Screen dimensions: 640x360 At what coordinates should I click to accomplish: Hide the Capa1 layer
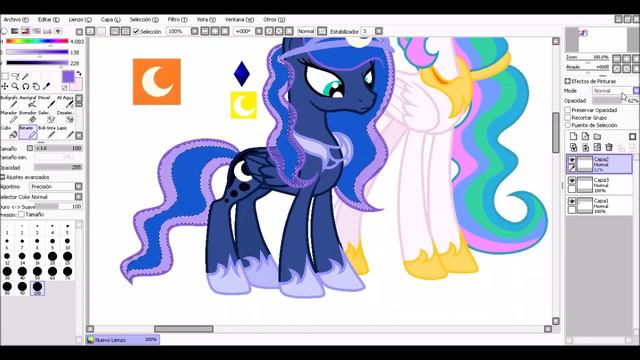[572, 201]
